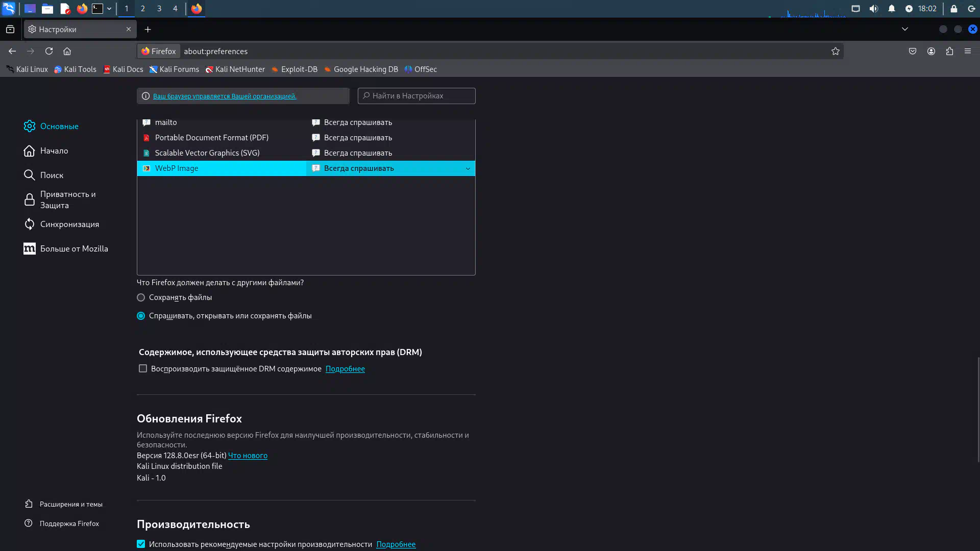
Task: Reload the page with refresh icon
Action: coord(49,51)
